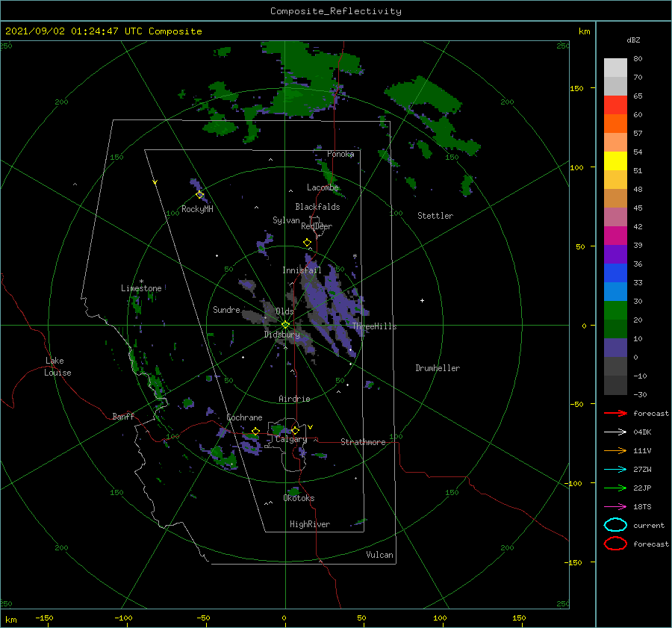672x628 pixels.
Task: Click the white plus marker west of Drumheller
Action: click(x=422, y=300)
